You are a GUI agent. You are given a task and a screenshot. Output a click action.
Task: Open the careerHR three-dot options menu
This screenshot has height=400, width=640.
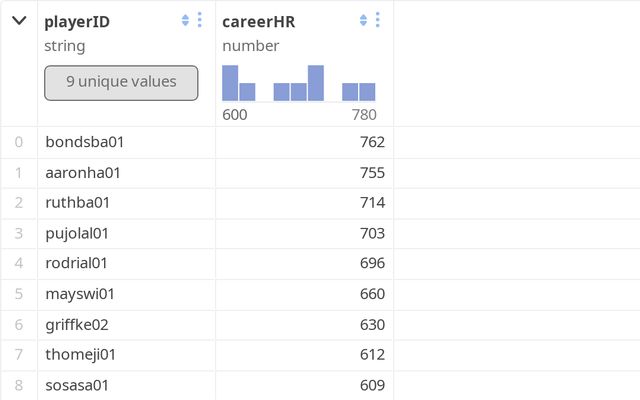coord(377,20)
